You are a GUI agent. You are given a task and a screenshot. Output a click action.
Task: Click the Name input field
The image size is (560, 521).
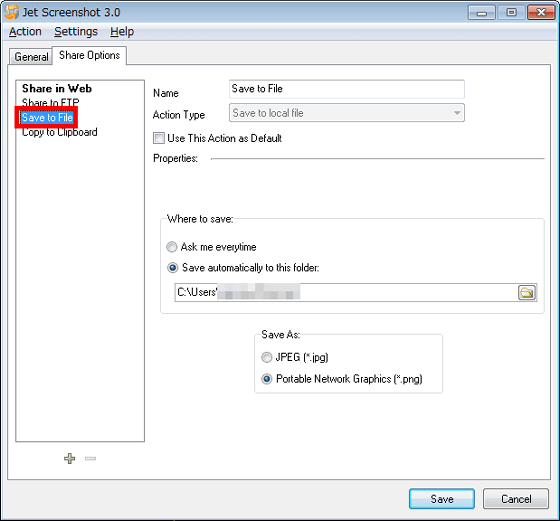[x=346, y=89]
